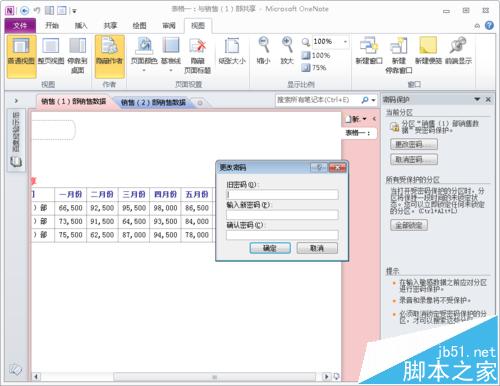This screenshot has width=500, height=386.
Task: Click the horizontal scrollbar left arrow
Action: tap(36, 377)
